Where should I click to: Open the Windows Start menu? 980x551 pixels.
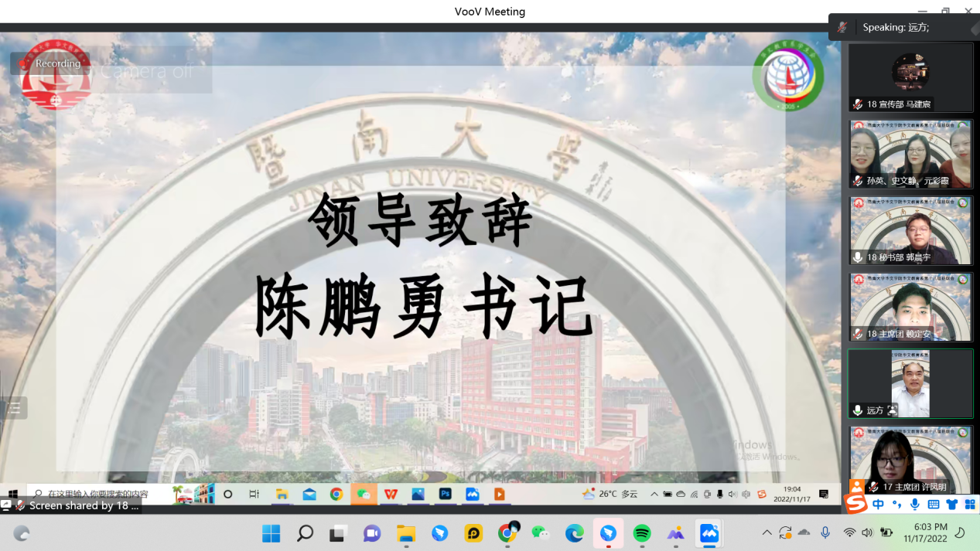tap(271, 533)
